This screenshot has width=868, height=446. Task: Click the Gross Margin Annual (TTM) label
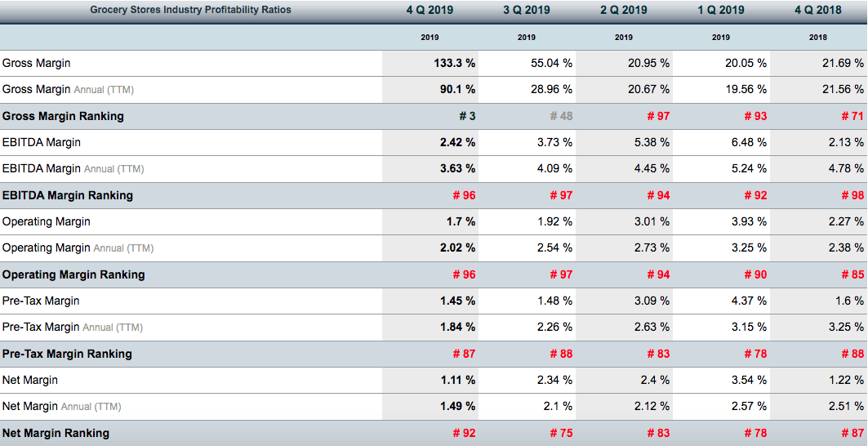click(68, 89)
